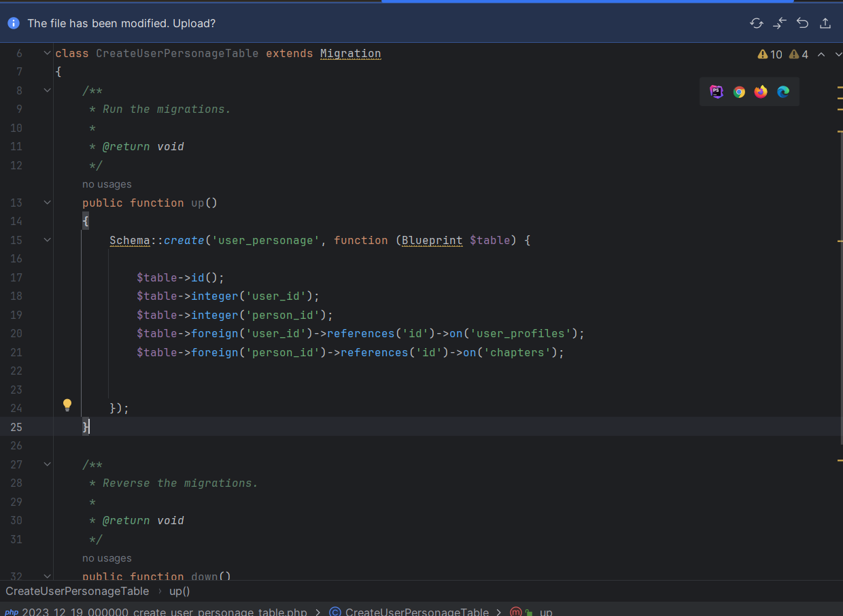Fold the Schema::create closure block
This screenshot has width=843, height=616.
click(x=48, y=240)
